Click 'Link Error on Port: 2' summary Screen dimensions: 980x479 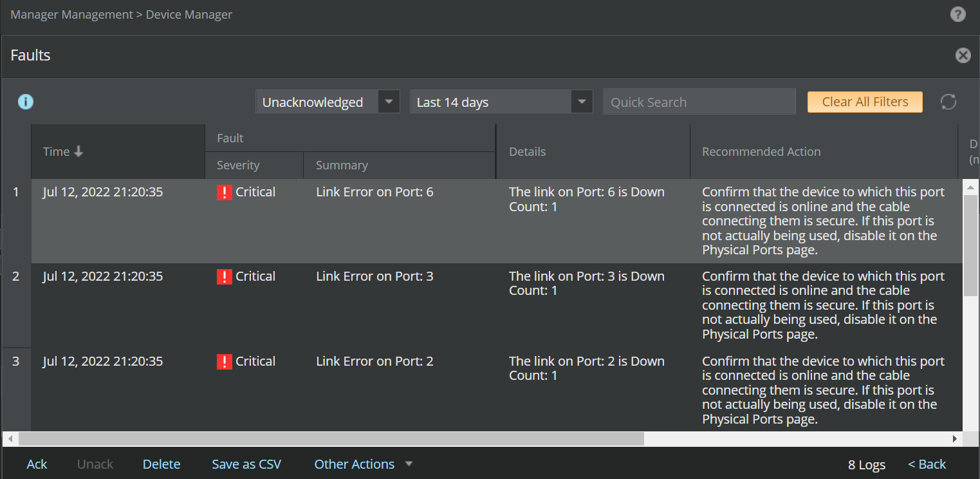click(x=374, y=361)
